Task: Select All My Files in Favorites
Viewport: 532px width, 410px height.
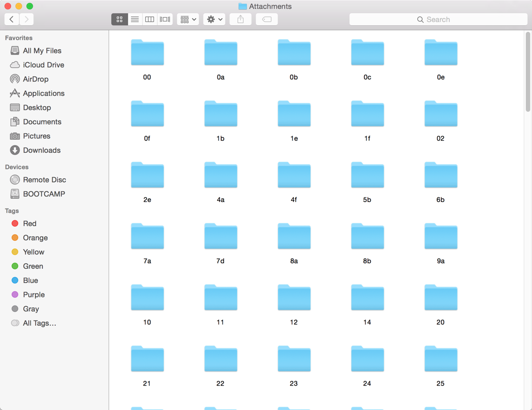Action: (x=42, y=50)
